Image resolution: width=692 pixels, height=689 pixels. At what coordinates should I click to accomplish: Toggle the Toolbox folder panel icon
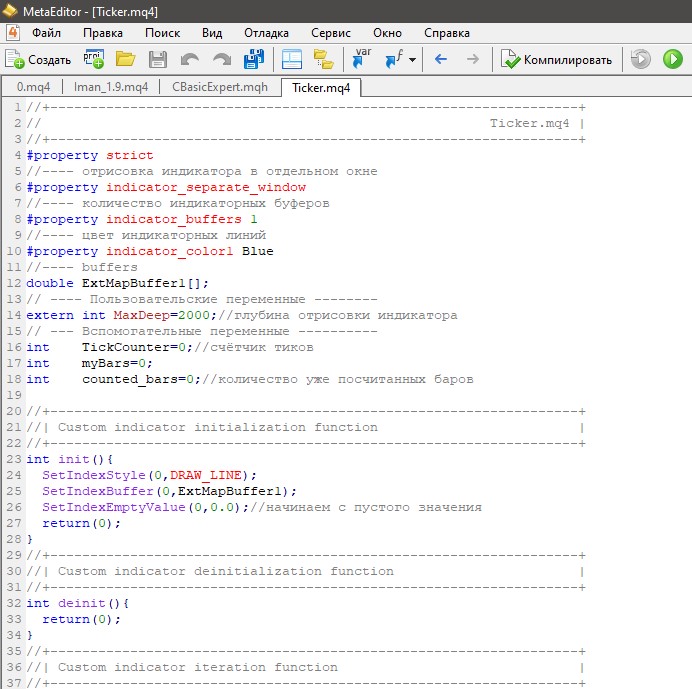coord(323,59)
